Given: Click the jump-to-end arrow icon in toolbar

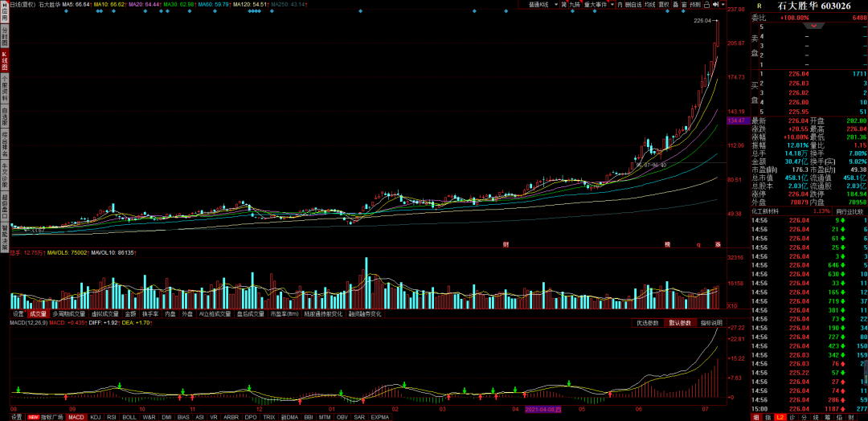Looking at the screenshot, I should click(x=716, y=5).
